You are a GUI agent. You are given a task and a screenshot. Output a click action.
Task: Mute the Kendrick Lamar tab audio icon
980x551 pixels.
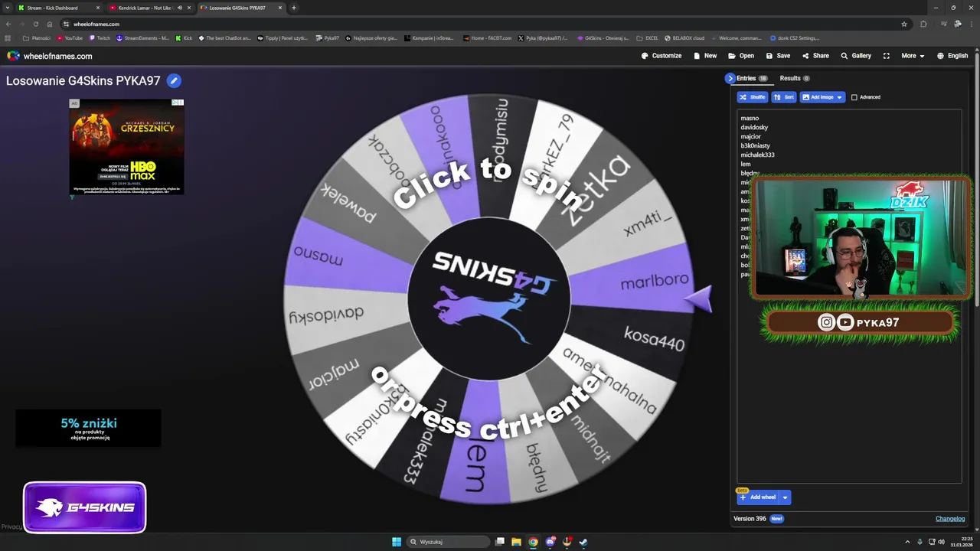pyautogui.click(x=180, y=8)
